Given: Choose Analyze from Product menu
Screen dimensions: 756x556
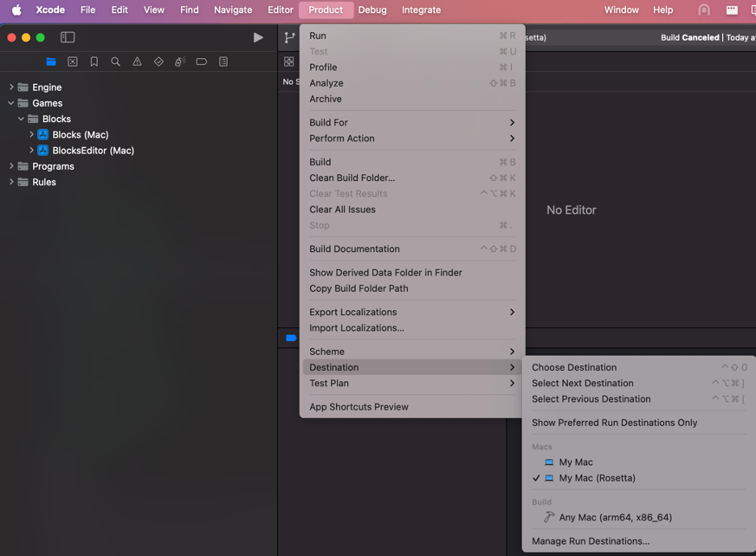Looking at the screenshot, I should [x=412, y=83].
